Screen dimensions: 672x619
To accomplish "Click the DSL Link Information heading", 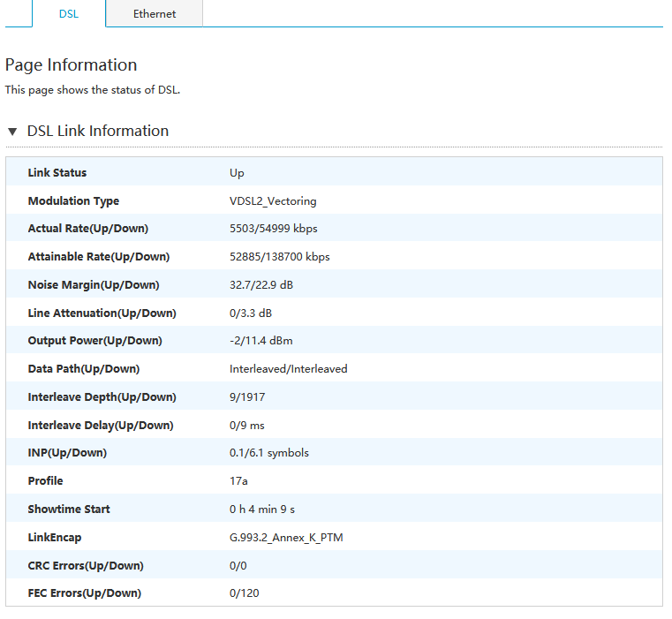I will pos(98,131).
